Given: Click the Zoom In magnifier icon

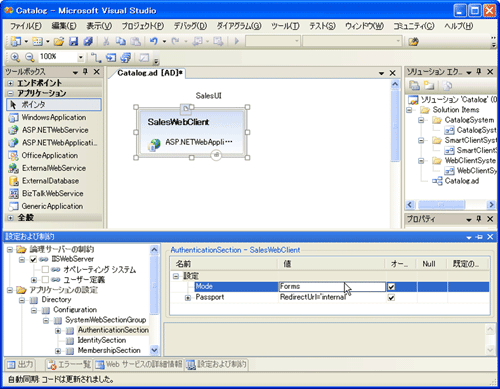Looking at the screenshot, I should tap(15, 57).
